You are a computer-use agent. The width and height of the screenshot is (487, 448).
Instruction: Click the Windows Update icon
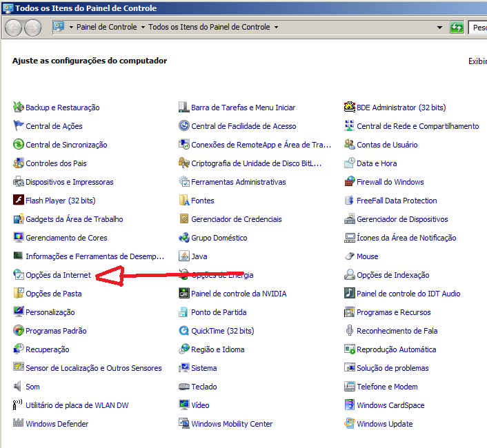[x=350, y=423]
